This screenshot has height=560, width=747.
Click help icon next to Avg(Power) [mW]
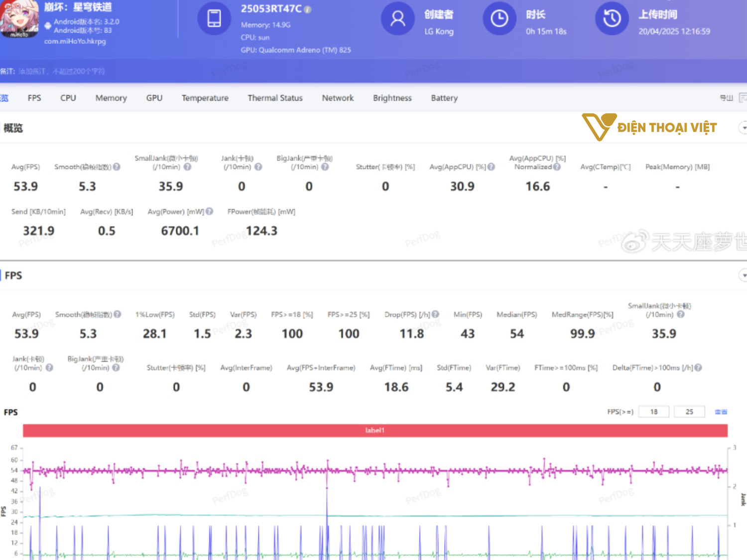pyautogui.click(x=210, y=211)
